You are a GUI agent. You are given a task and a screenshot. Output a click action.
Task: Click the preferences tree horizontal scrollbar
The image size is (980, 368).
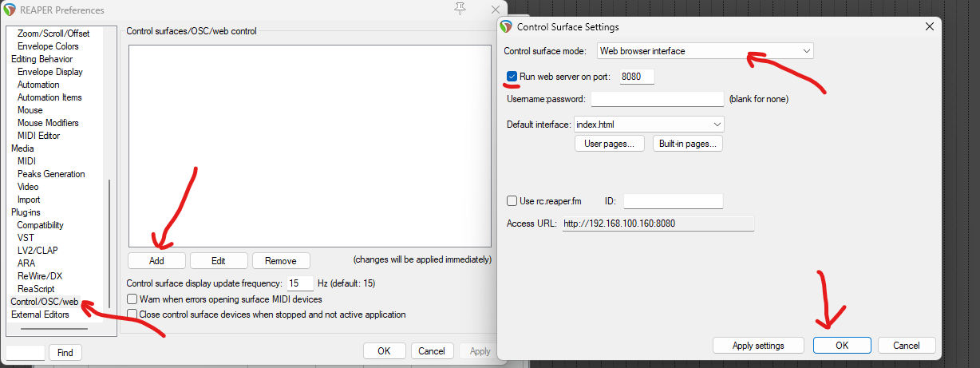click(53, 329)
